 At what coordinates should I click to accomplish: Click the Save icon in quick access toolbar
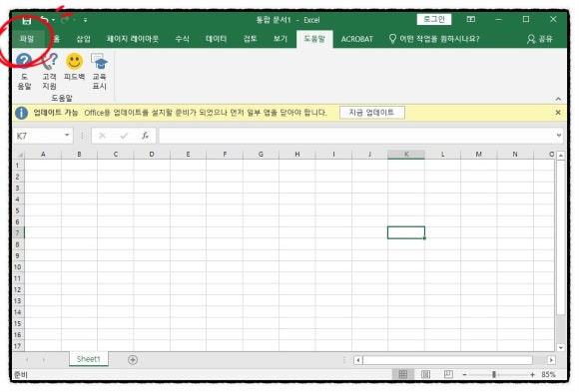(26, 20)
